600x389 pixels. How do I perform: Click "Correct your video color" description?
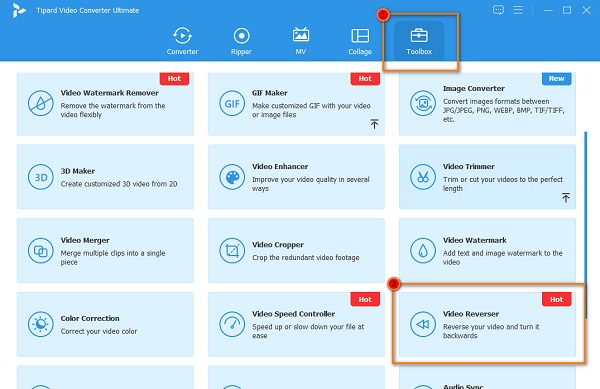pyautogui.click(x=99, y=331)
